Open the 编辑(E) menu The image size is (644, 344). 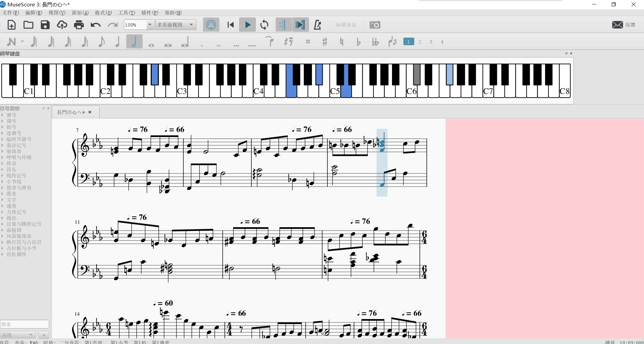click(x=34, y=13)
